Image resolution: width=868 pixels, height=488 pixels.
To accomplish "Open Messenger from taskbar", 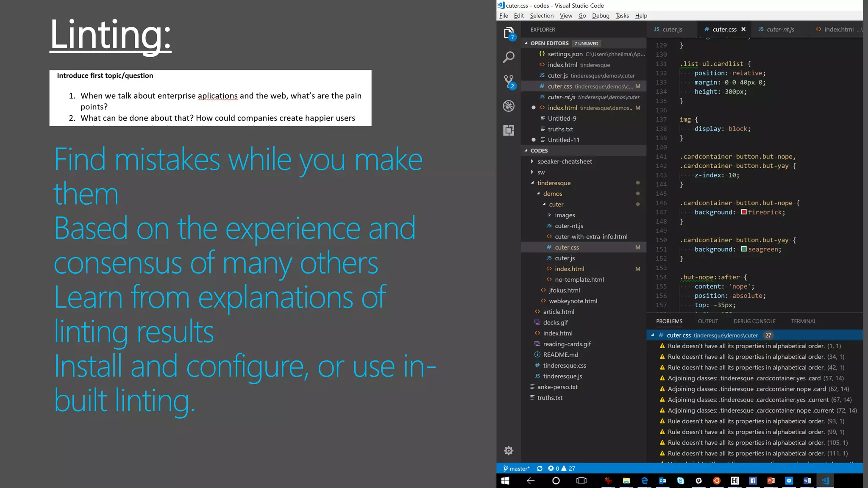I will pos(789,481).
